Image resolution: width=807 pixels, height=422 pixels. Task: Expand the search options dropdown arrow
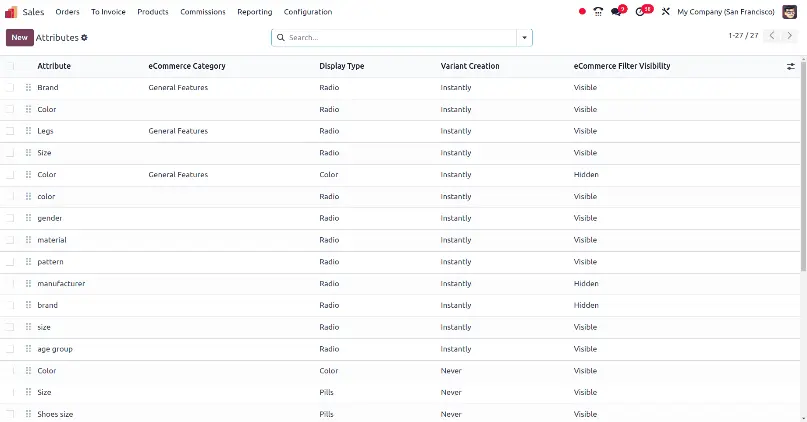tap(524, 38)
